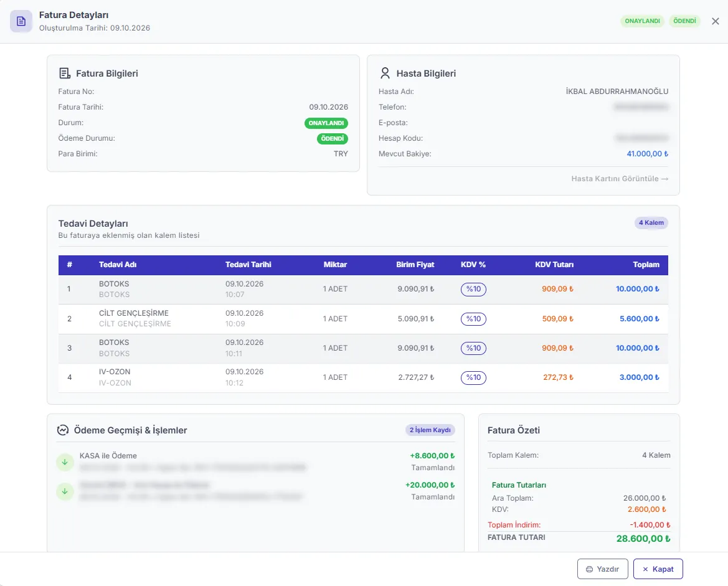Close the Fatura Detayları dialog with X
This screenshot has width=728, height=586.
(715, 21)
